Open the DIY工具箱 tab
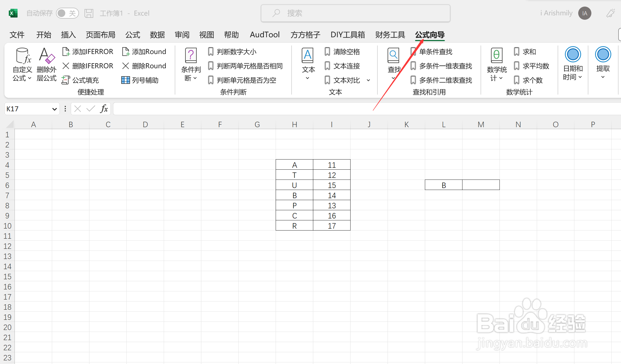The height and width of the screenshot is (364, 621). pyautogui.click(x=348, y=35)
